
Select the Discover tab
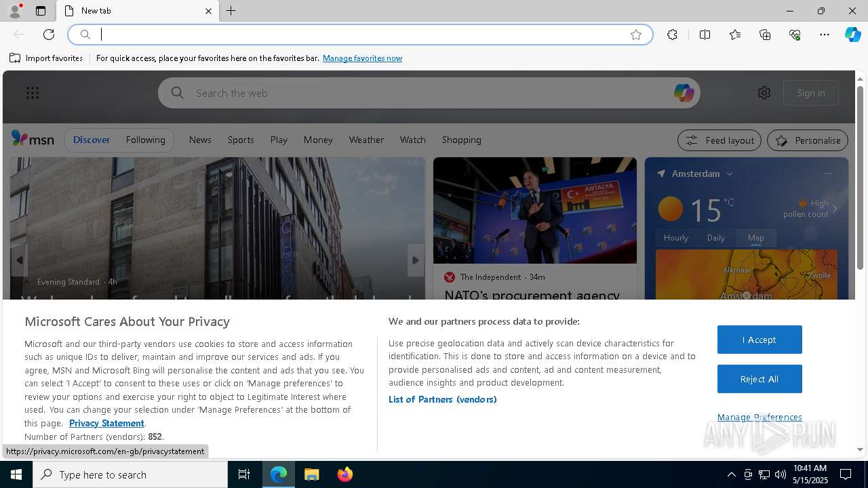pyautogui.click(x=92, y=140)
